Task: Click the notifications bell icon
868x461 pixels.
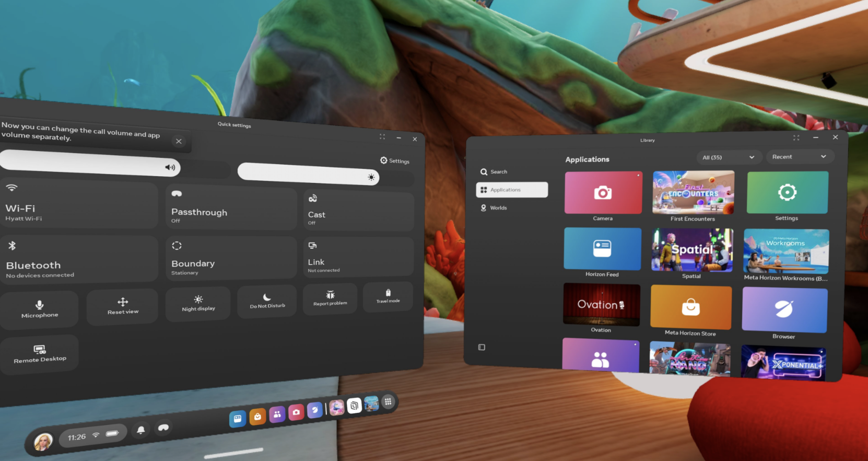Action: point(140,430)
